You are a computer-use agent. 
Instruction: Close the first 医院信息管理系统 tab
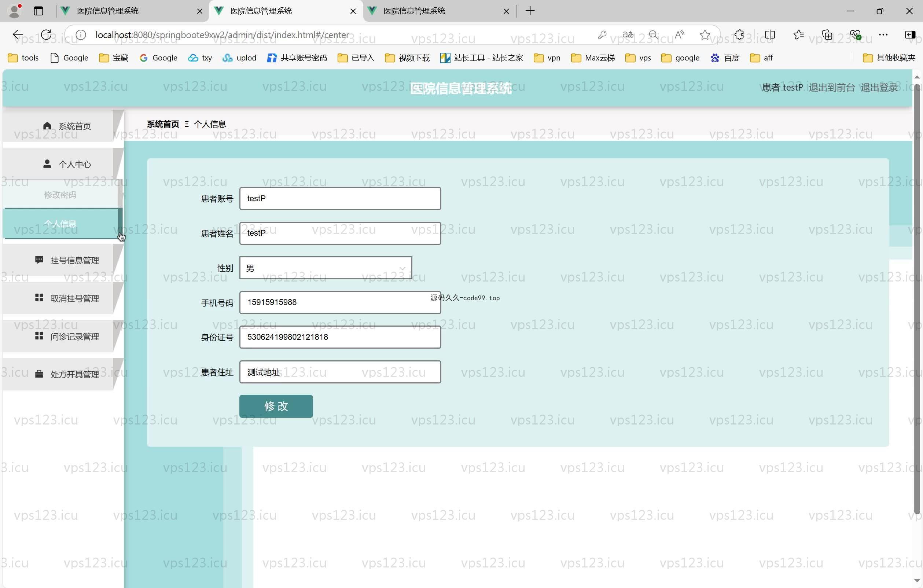point(200,11)
